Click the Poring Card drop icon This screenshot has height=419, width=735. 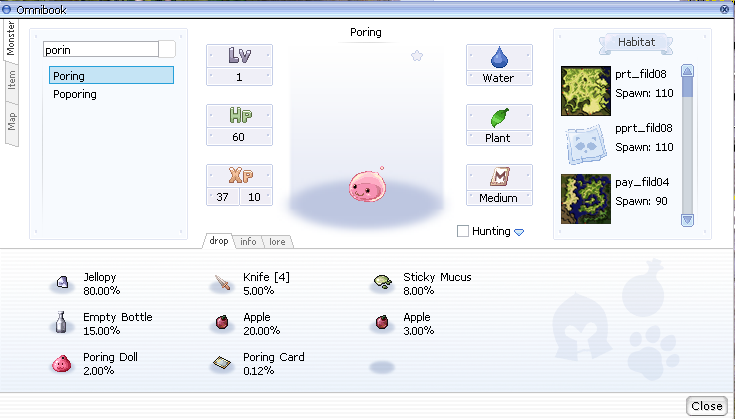[x=222, y=362]
